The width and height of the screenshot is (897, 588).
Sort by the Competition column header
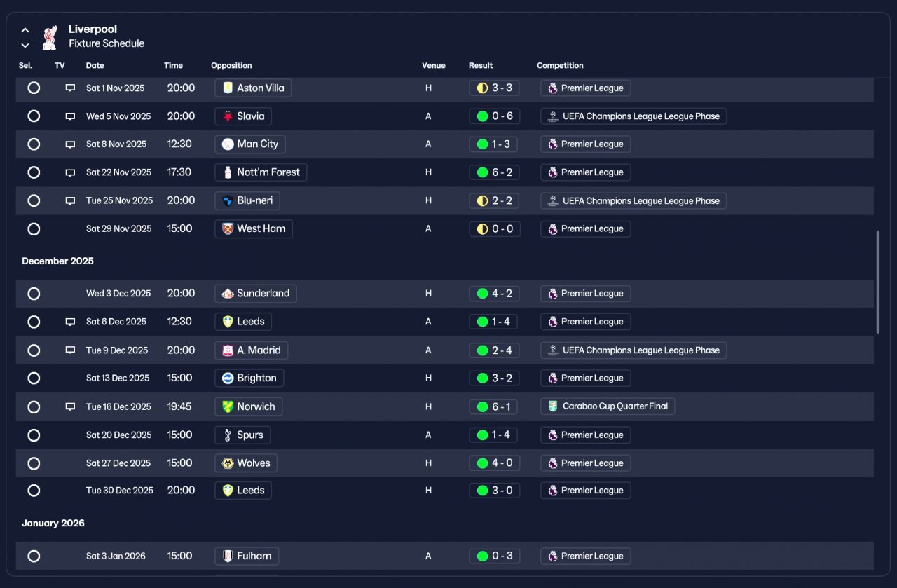560,66
